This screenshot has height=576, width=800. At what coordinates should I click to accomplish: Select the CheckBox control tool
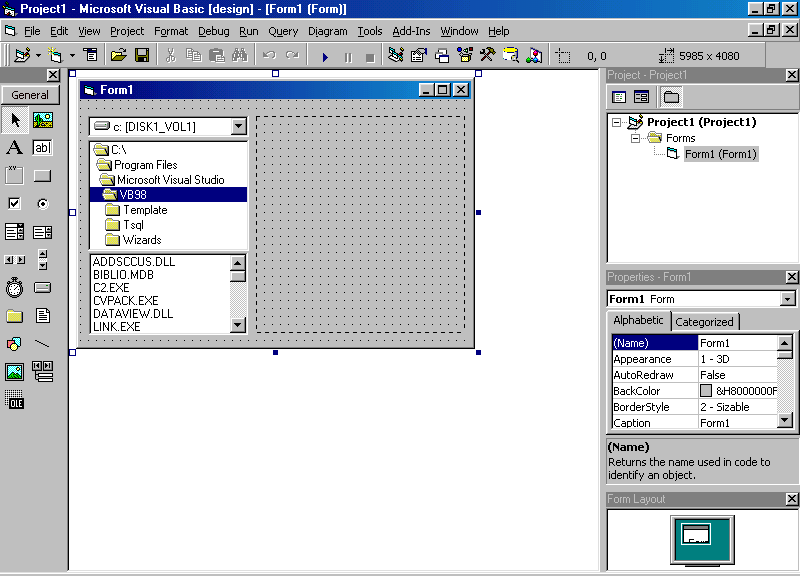pyautogui.click(x=15, y=204)
